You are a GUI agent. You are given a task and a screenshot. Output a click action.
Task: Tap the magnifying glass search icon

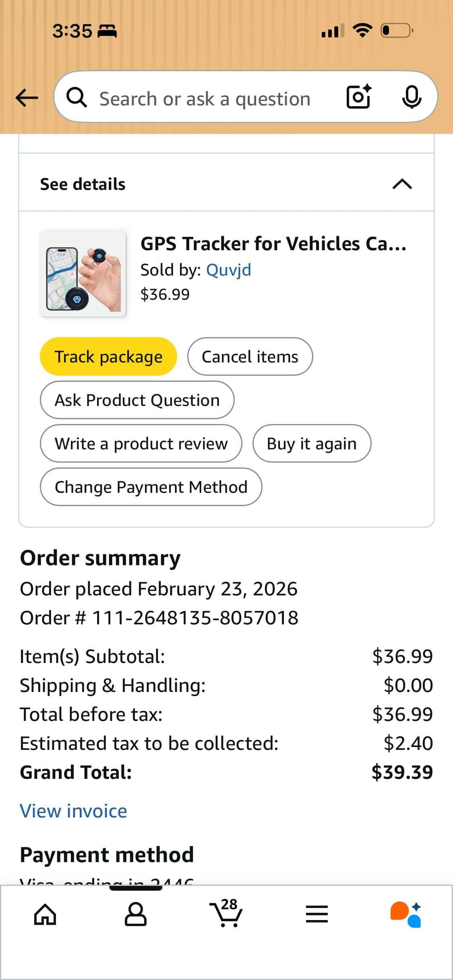pos(77,98)
